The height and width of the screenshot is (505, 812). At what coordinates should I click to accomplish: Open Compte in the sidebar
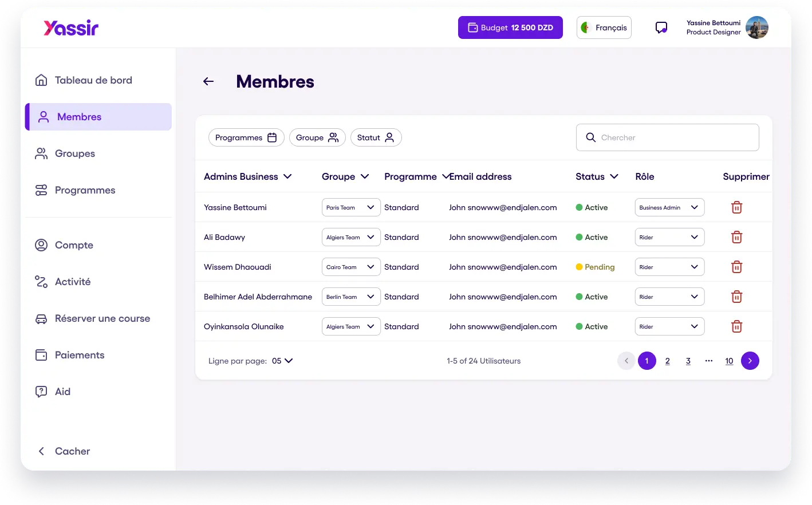64,245
